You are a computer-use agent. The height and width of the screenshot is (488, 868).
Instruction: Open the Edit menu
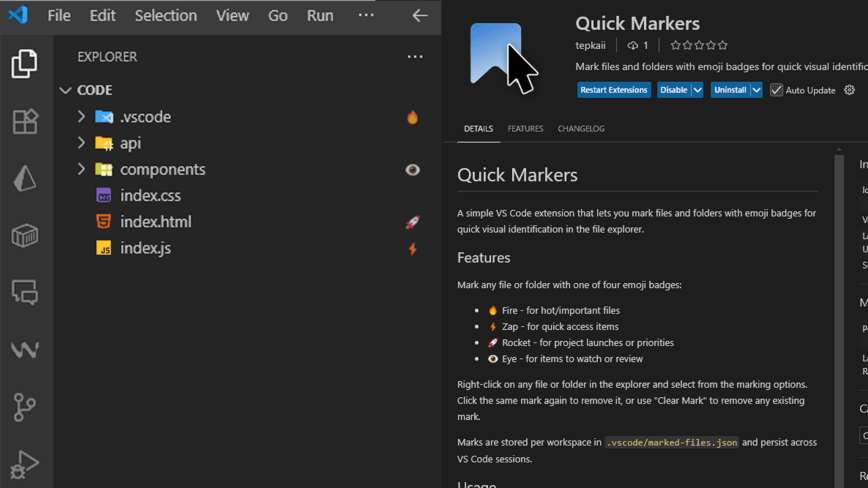103,15
